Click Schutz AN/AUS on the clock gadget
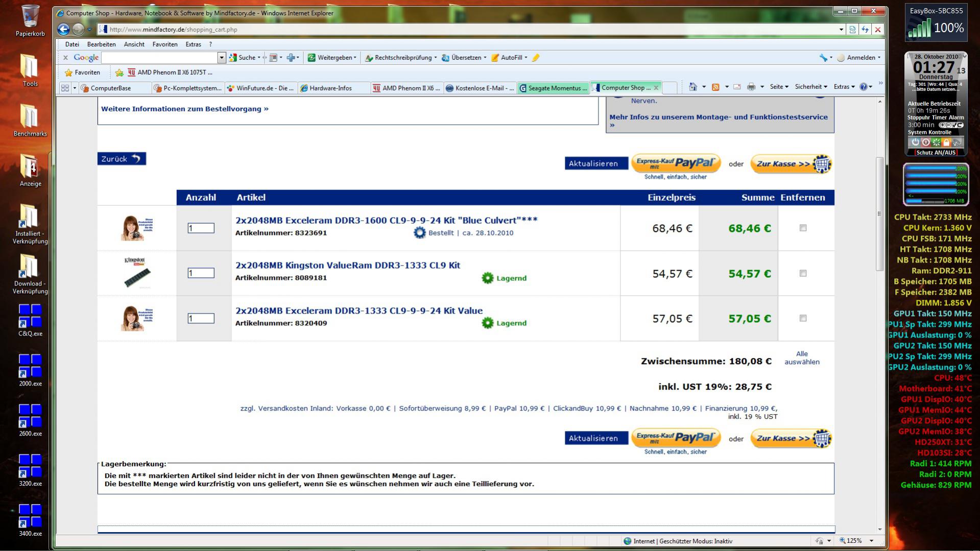 (936, 152)
